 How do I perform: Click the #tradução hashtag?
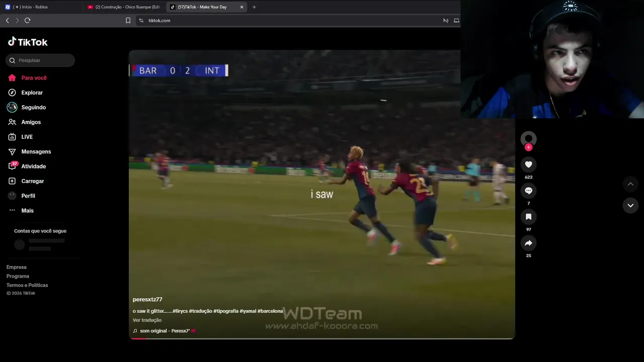click(x=201, y=311)
